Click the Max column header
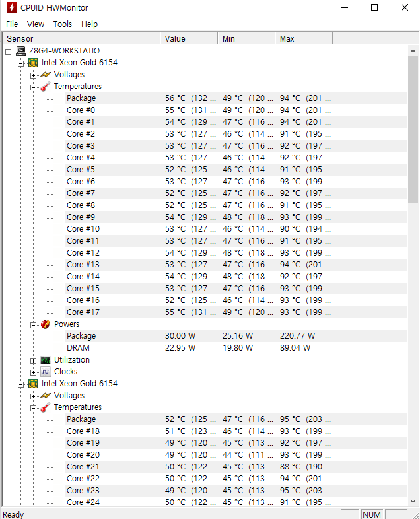The height and width of the screenshot is (519, 420). click(304, 38)
